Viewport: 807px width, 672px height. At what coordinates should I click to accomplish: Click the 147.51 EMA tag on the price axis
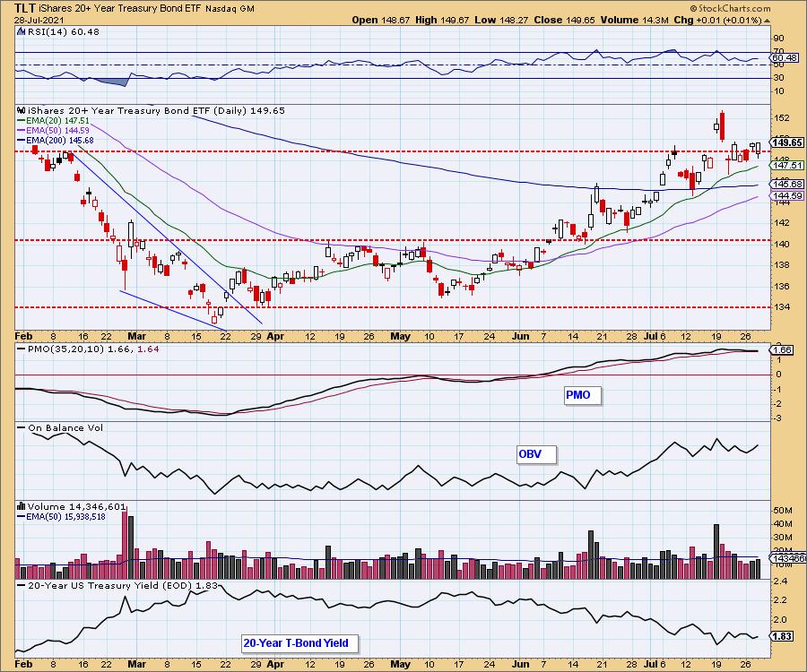pos(787,165)
